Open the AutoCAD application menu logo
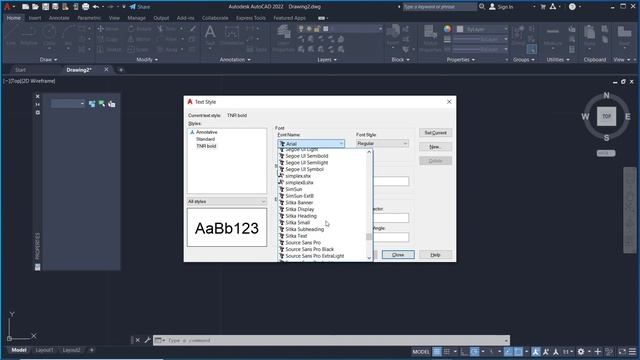The width and height of the screenshot is (640, 360). click(7, 7)
